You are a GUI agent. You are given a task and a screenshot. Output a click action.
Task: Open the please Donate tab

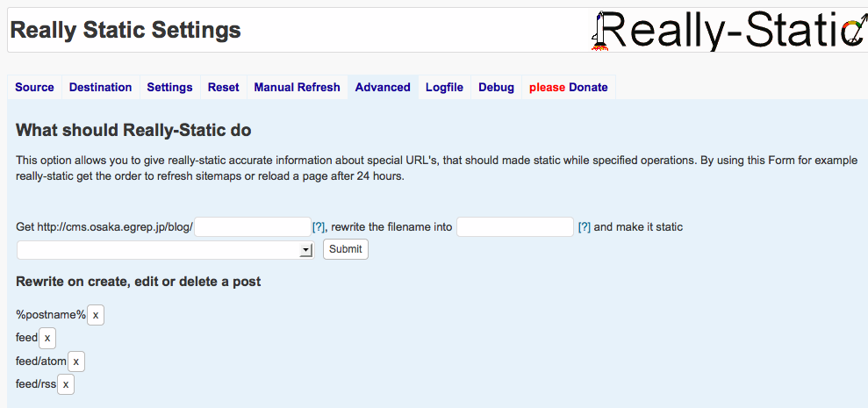point(568,88)
